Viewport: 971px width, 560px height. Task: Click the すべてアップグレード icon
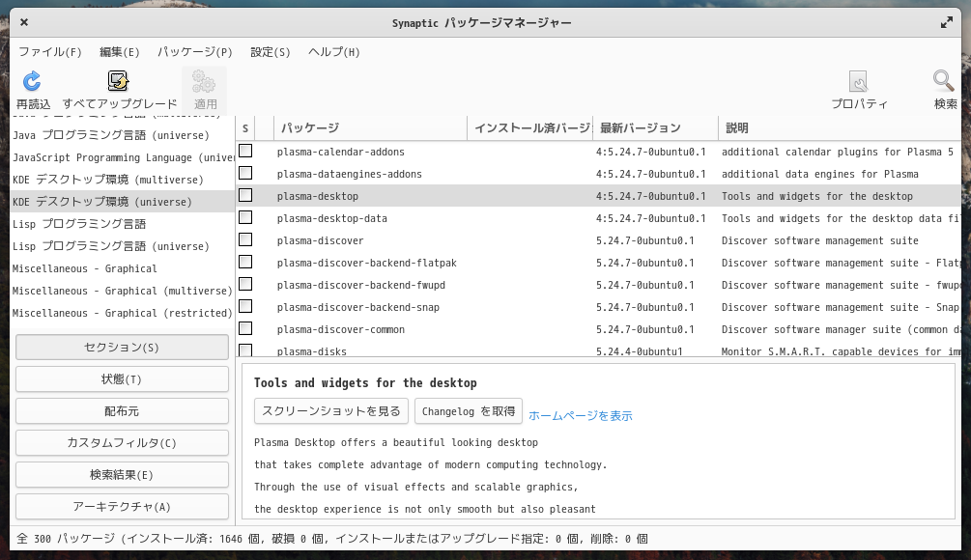pos(118,81)
